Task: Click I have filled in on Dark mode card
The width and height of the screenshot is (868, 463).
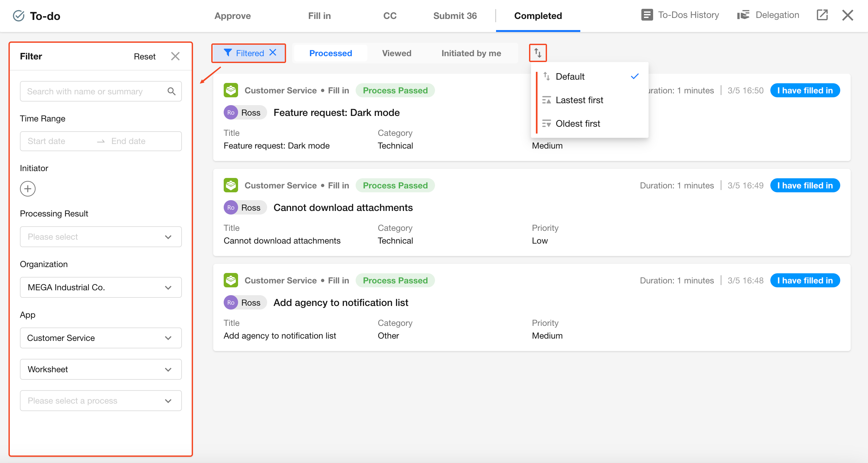Action: 805,91
